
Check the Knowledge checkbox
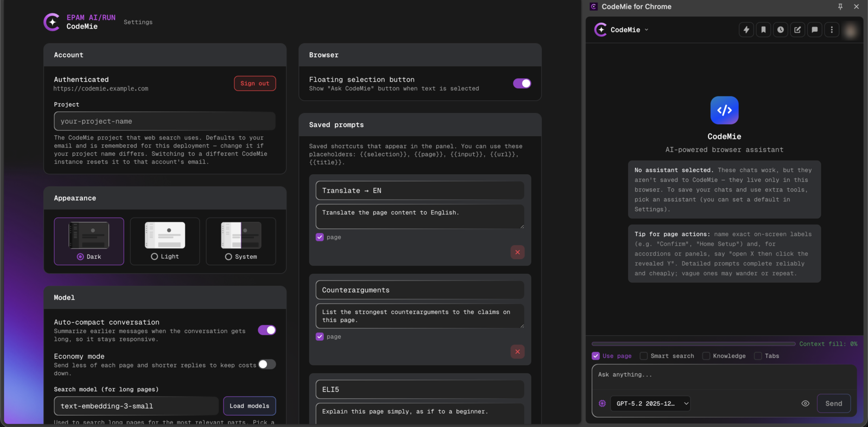coord(706,356)
